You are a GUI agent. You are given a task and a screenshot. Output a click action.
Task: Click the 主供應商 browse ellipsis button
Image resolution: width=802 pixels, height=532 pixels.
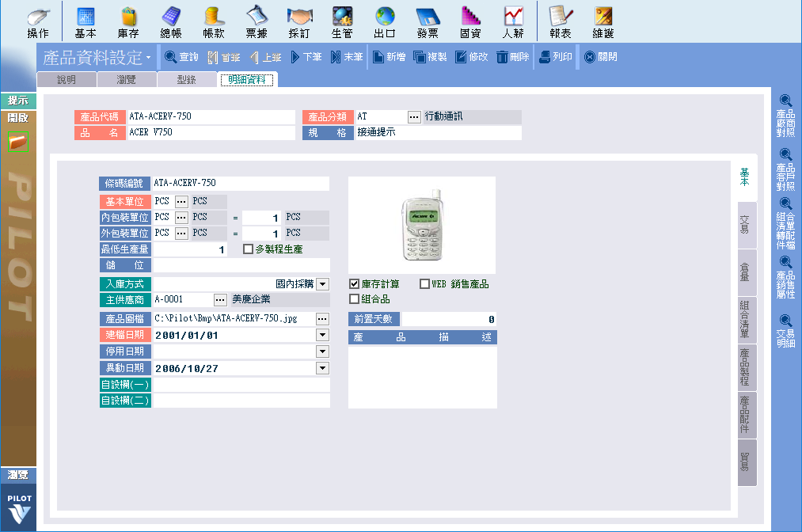point(220,300)
